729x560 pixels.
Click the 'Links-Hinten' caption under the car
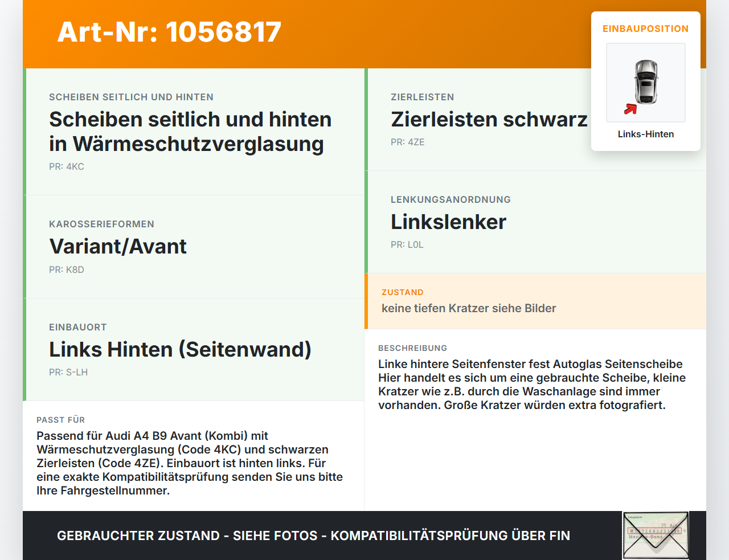pyautogui.click(x=646, y=134)
